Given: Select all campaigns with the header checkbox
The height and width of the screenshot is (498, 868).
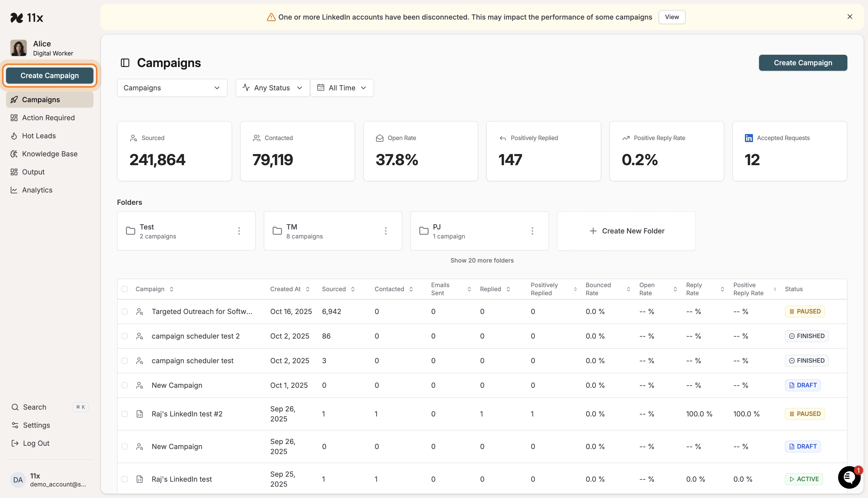Looking at the screenshot, I should pos(125,289).
